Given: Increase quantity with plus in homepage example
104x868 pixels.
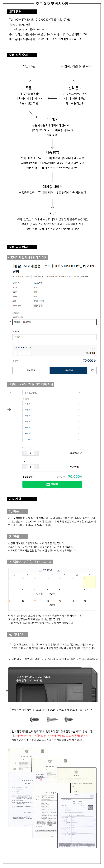Looking at the screenshot, I should pyautogui.click(x=28, y=353).
